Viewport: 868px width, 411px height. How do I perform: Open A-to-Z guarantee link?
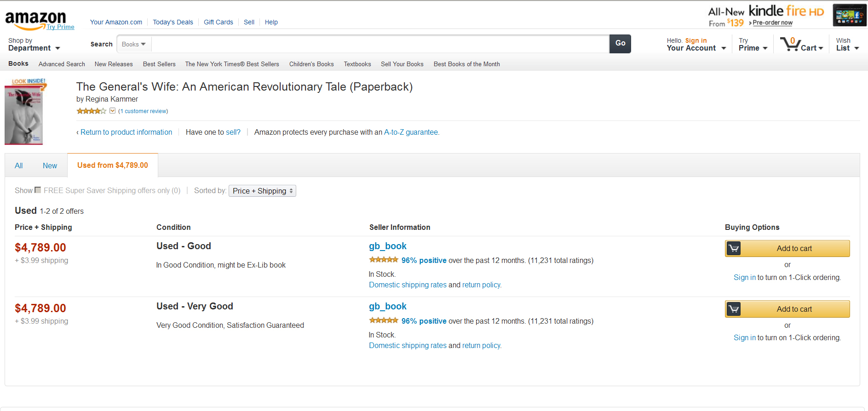412,132
